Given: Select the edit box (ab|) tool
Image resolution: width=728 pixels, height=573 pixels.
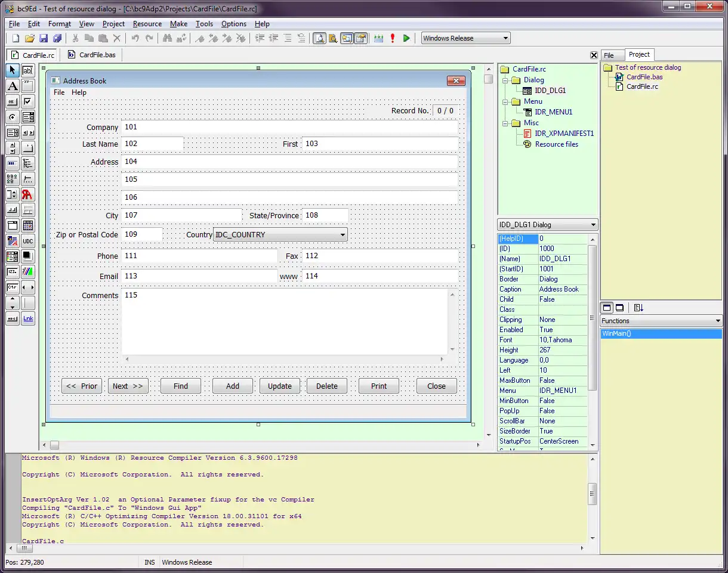Looking at the screenshot, I should click(x=28, y=70).
